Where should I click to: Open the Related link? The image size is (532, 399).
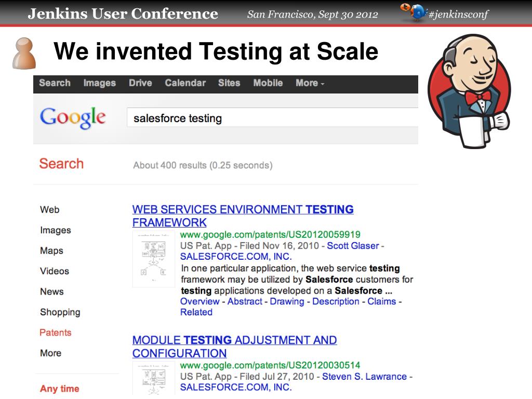[196, 312]
